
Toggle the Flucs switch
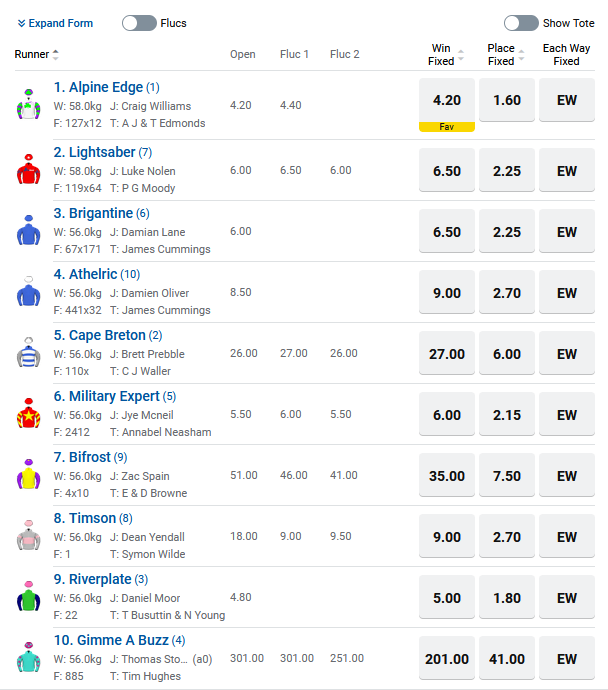tap(139, 23)
